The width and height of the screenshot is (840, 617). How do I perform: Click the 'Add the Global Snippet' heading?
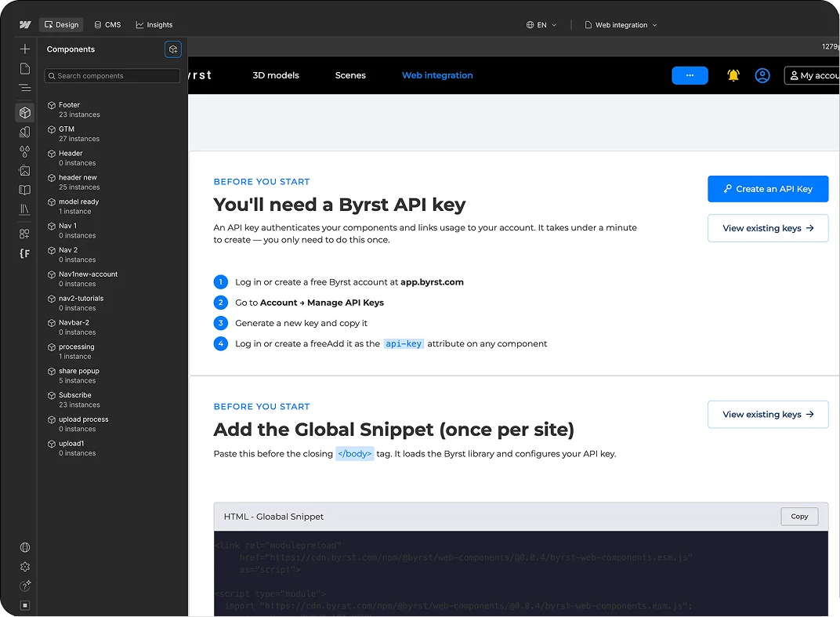393,430
